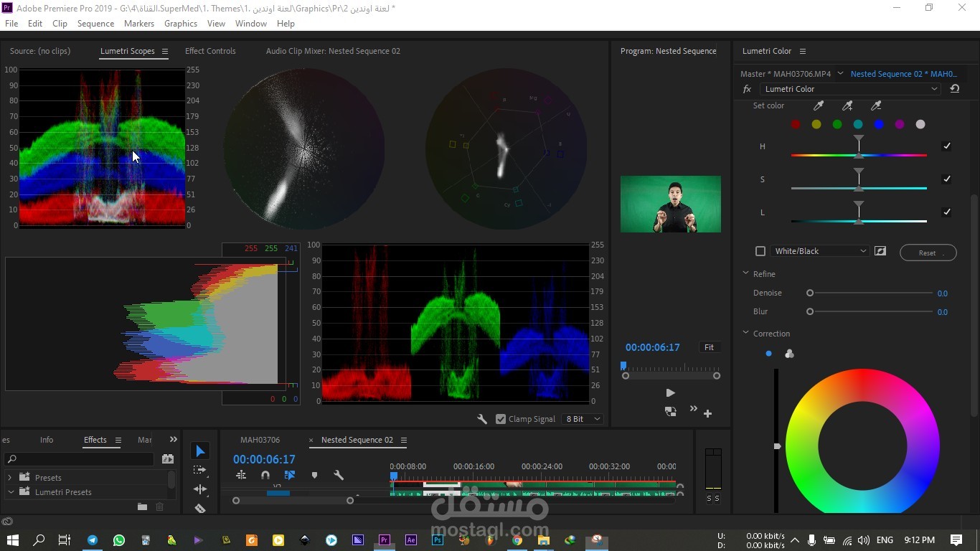
Task: Select the red color swatch
Action: pos(796,125)
